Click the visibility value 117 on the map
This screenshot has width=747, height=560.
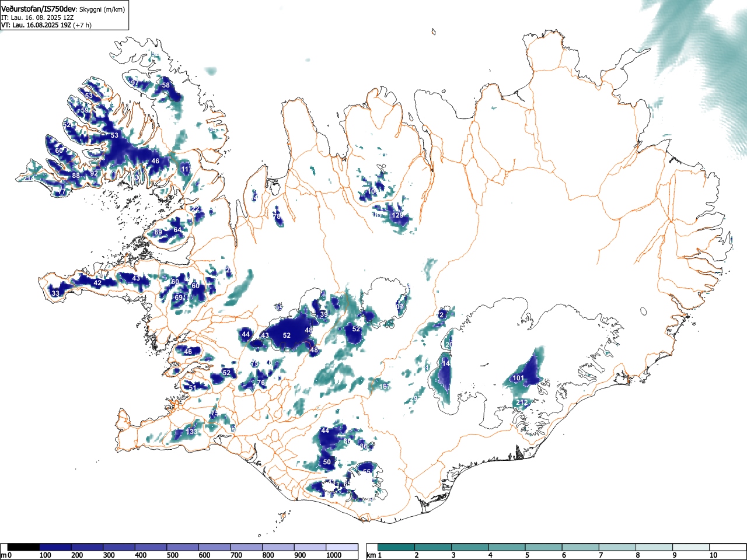[186, 169]
